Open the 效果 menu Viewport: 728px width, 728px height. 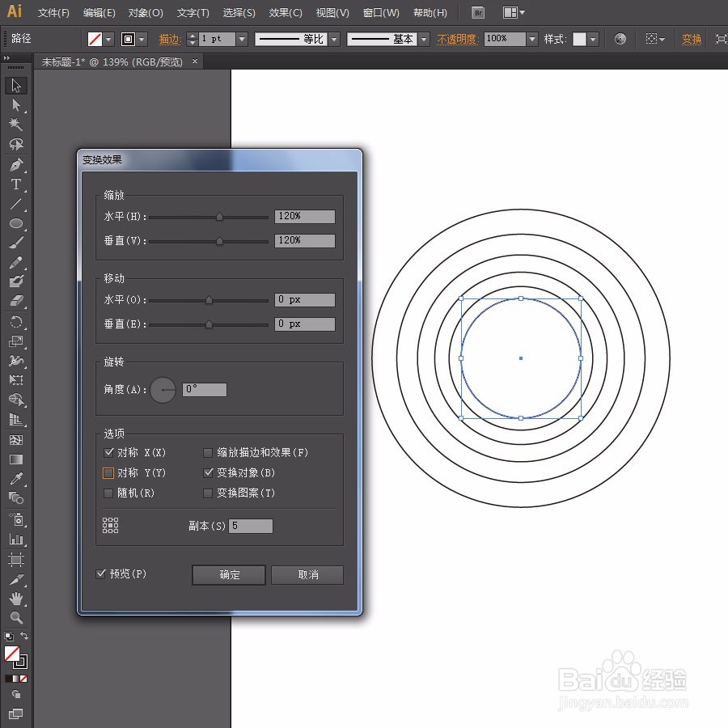[287, 12]
